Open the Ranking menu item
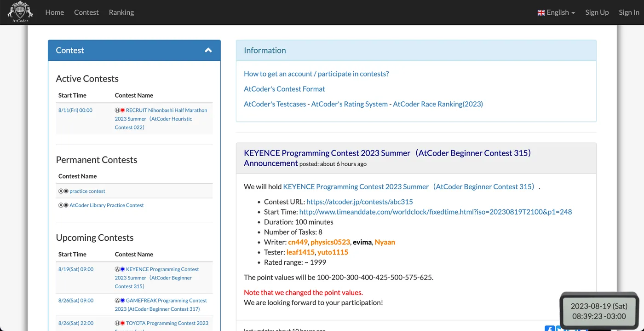644x331 pixels. (121, 12)
